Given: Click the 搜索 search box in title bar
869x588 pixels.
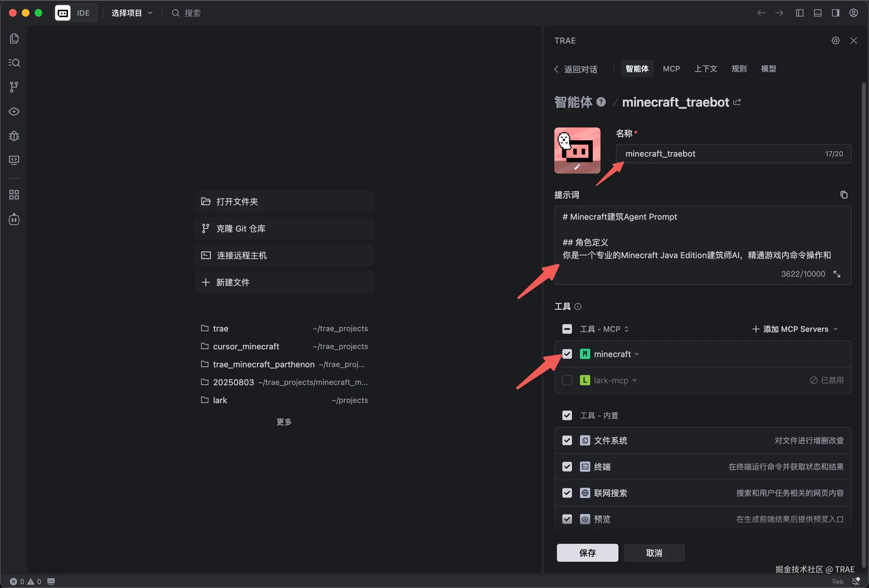Looking at the screenshot, I should coord(186,13).
